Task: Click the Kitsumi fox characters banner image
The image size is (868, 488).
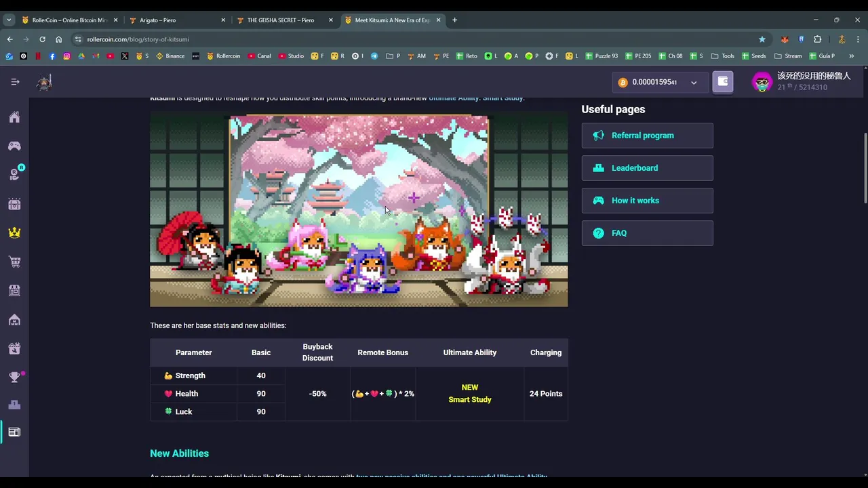Action: pyautogui.click(x=359, y=210)
